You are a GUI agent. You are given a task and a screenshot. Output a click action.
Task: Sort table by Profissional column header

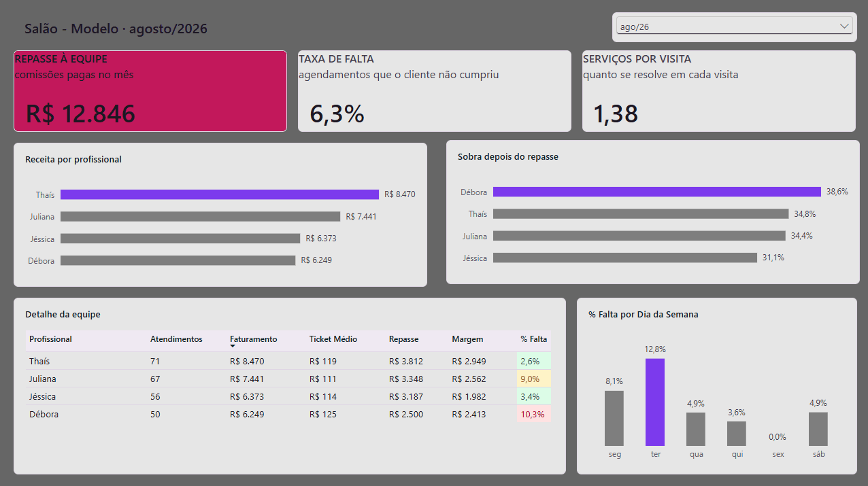(x=50, y=339)
